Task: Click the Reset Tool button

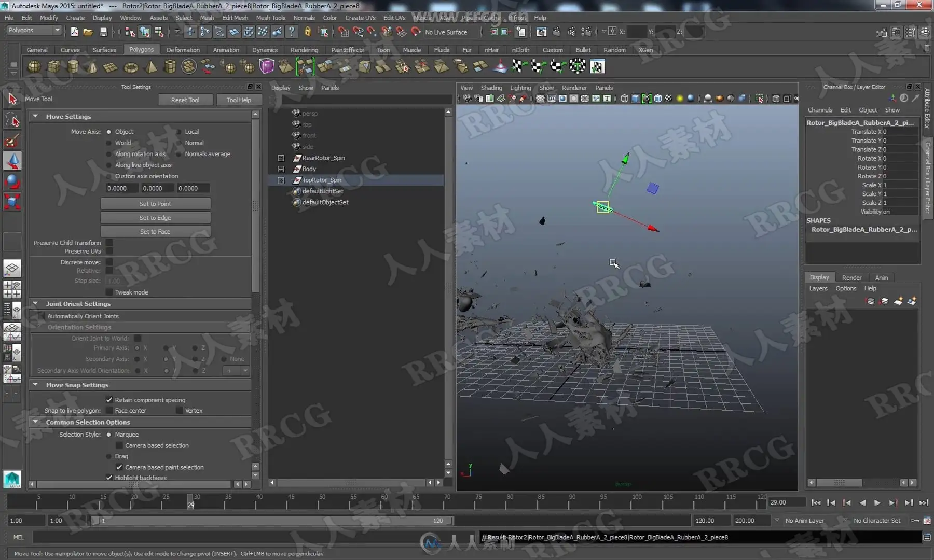Action: (185, 100)
